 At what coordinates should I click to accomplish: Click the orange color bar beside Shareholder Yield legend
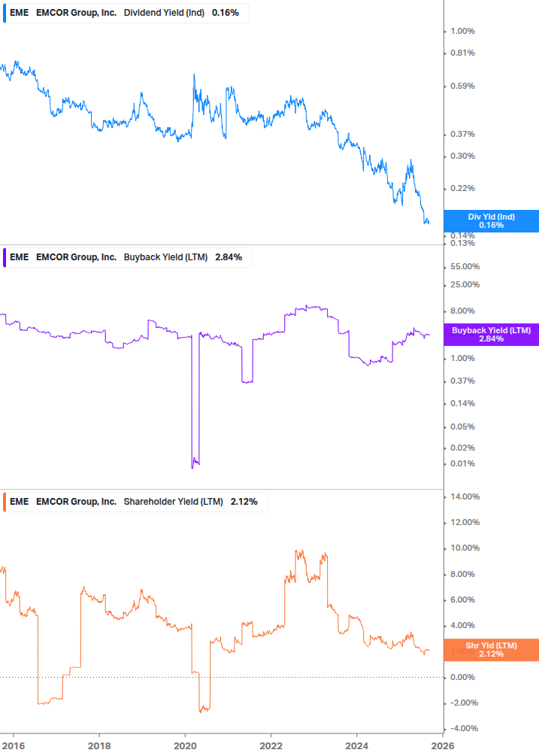tap(5, 502)
